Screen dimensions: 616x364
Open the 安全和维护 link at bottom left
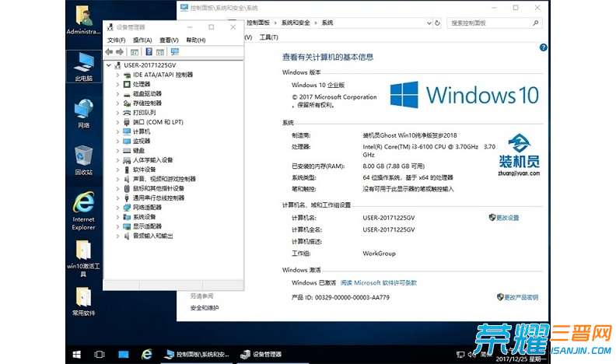(x=205, y=308)
